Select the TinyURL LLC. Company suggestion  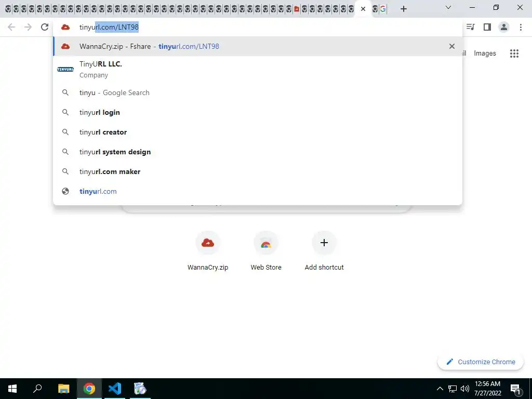(258, 69)
